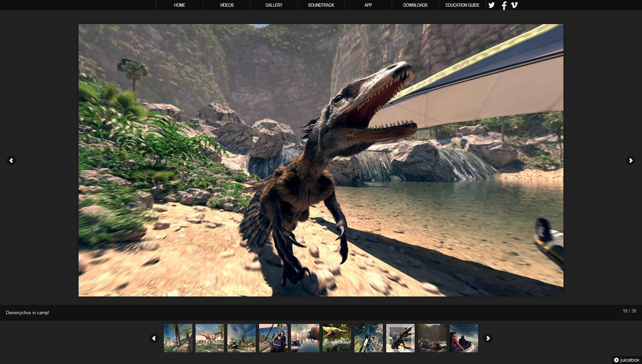Open the Vimeo social link
Viewport: 642px width, 364px height.
click(x=514, y=5)
